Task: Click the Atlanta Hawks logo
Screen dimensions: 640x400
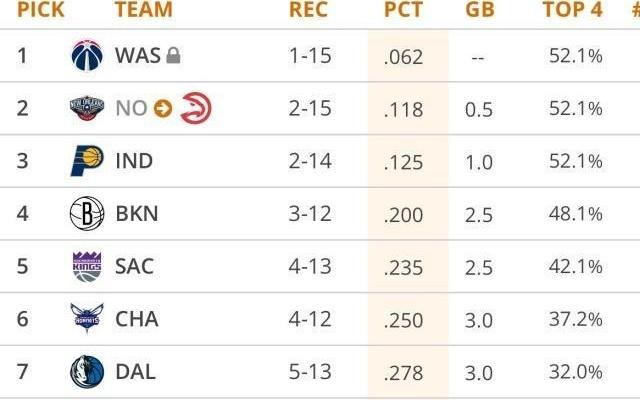Action: [194, 108]
